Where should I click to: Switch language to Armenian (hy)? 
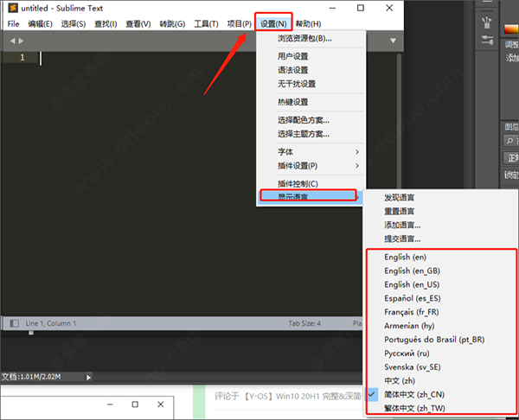pyautogui.click(x=440, y=326)
